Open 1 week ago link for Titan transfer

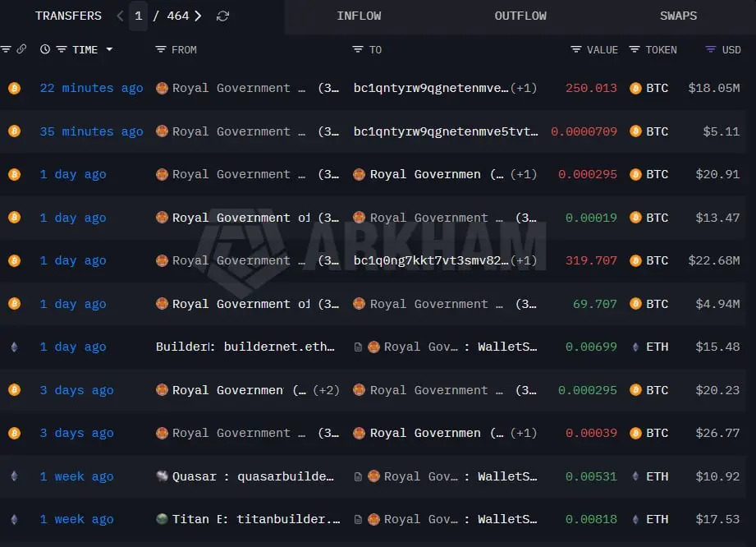click(76, 520)
